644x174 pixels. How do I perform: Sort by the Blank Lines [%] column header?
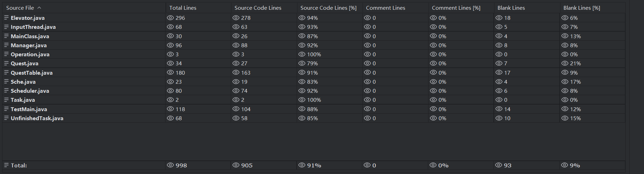[x=582, y=8]
